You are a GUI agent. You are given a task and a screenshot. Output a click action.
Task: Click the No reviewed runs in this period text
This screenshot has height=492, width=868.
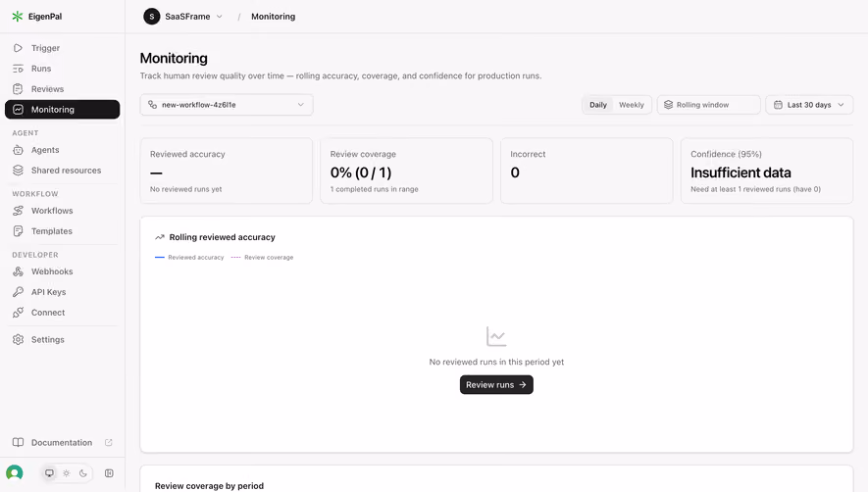(x=496, y=362)
